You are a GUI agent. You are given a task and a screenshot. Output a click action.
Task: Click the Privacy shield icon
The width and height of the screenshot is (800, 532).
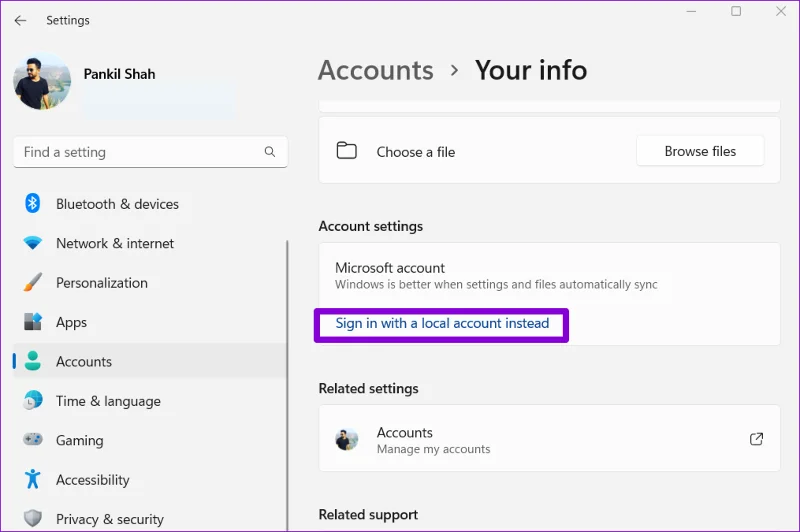[33, 518]
